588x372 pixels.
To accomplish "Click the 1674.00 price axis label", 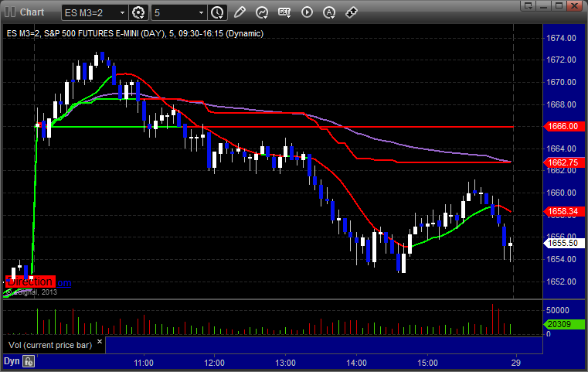I will click(561, 38).
